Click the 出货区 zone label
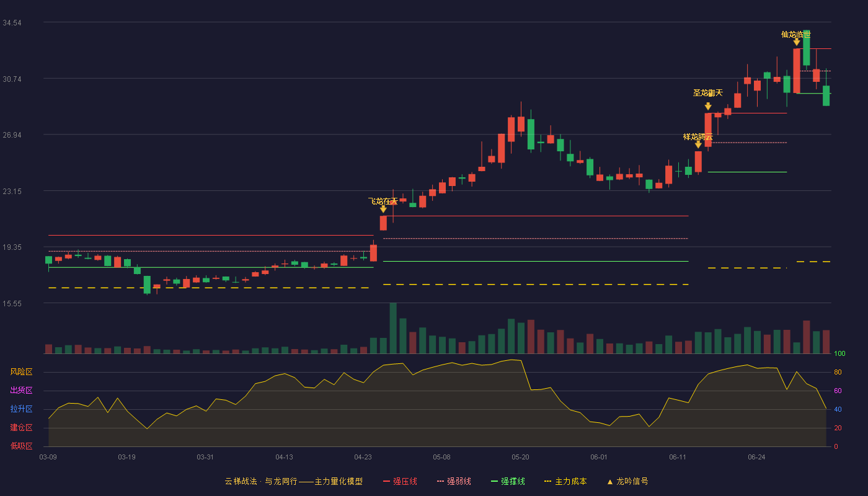 click(21, 391)
